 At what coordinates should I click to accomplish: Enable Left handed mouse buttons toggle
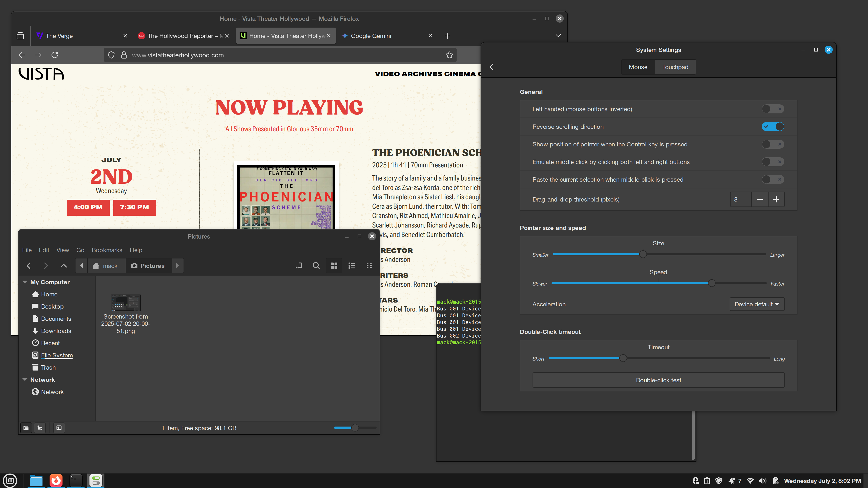click(773, 109)
